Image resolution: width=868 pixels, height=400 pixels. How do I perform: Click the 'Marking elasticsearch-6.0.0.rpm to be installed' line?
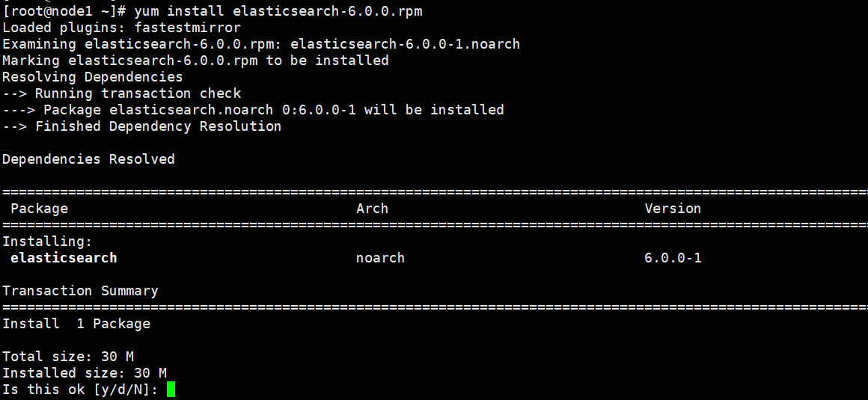tap(195, 61)
